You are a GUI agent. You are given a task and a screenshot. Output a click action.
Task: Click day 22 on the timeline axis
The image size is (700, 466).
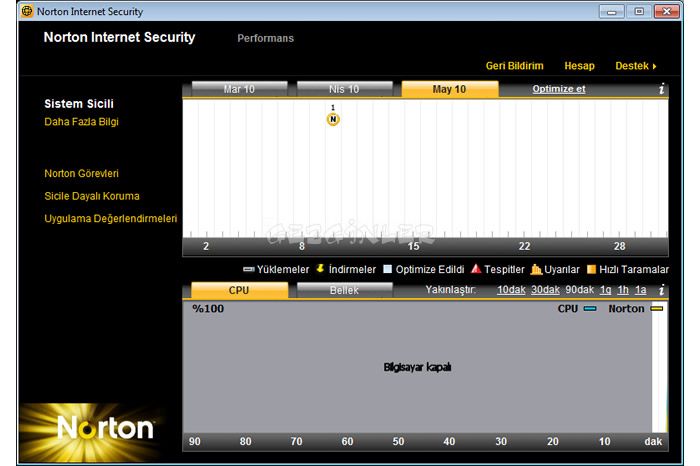pos(525,246)
